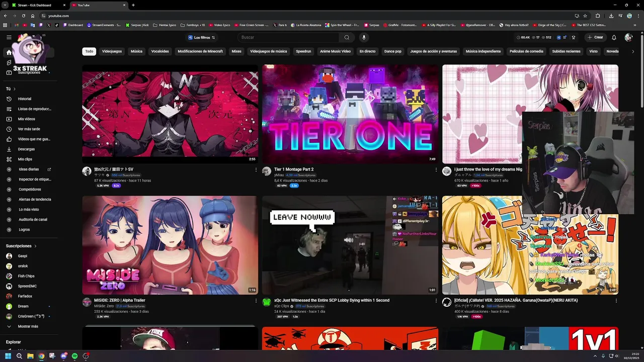Start voice search with microphone icon
The height and width of the screenshot is (362, 644).
(x=364, y=37)
